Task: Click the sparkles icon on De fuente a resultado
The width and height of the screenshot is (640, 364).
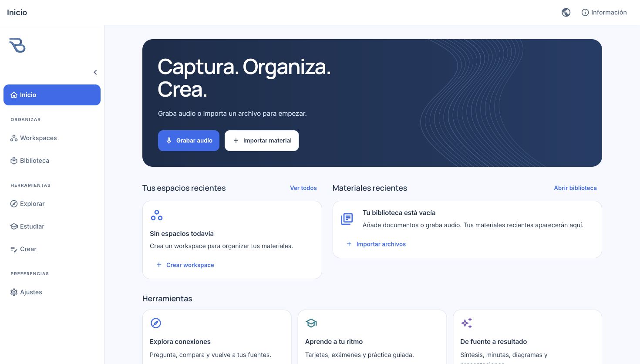Action: pos(466,323)
